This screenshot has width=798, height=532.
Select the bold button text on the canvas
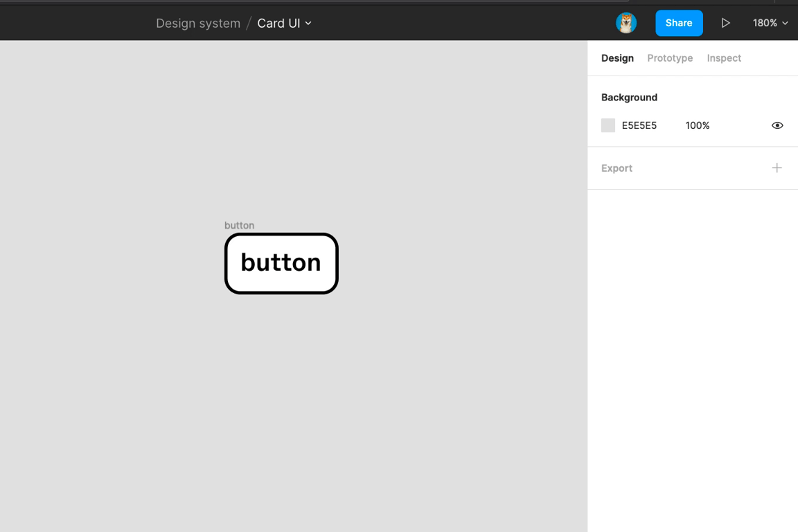[281, 263]
